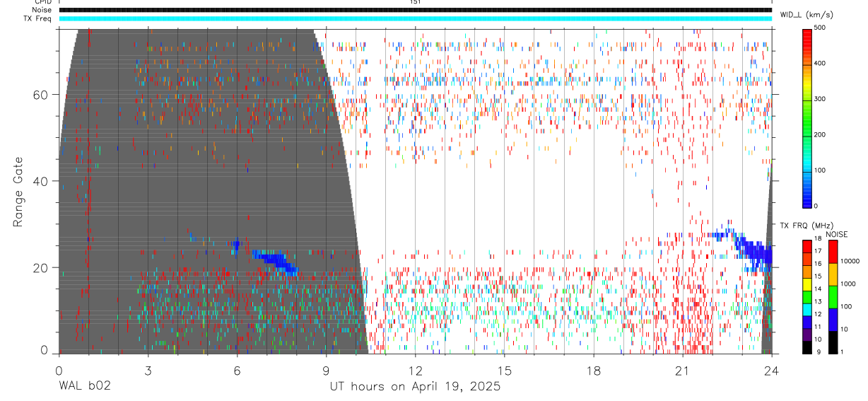This screenshot has width=868, height=401.
Task: Click the '10000' tick on NOISE scale
Action: coord(850,262)
